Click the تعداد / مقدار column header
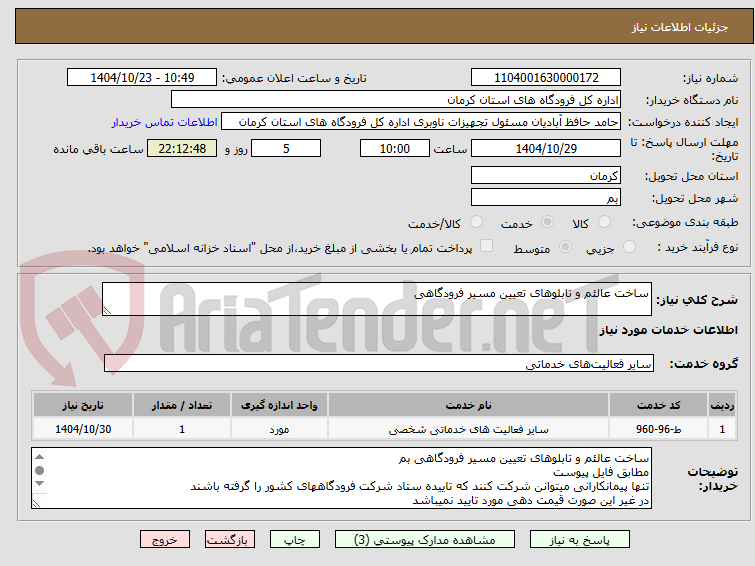Image resolution: width=755 pixels, height=566 pixels. 182,405
